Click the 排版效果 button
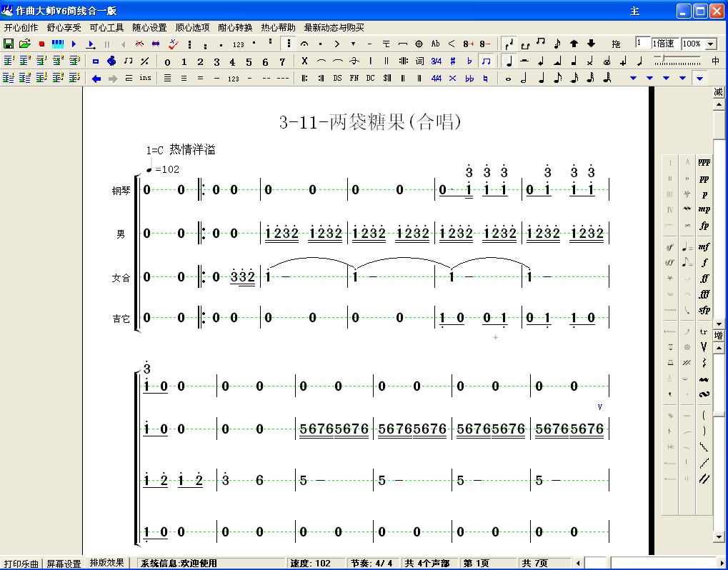The height and width of the screenshot is (570, 728). 106,563
